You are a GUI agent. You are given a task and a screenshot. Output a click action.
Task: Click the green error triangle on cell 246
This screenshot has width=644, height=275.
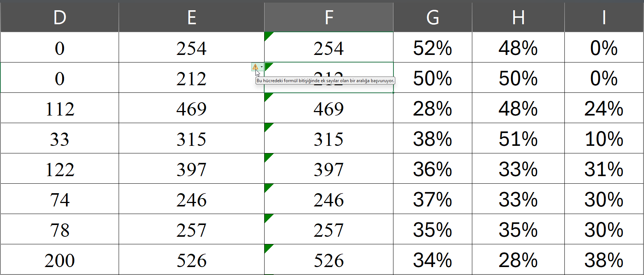click(266, 187)
